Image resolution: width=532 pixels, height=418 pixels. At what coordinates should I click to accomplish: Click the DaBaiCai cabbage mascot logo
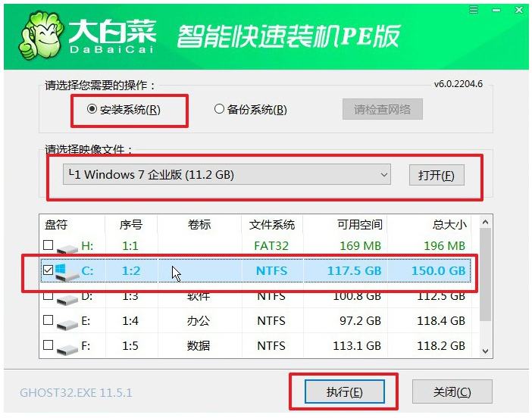(40, 36)
